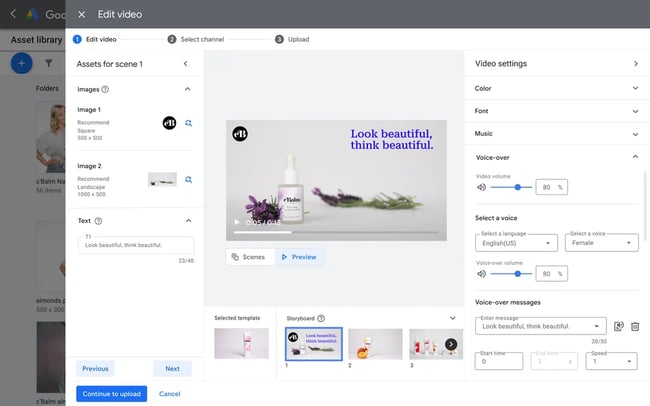Image resolution: width=650 pixels, height=406 pixels.
Task: Replace Image 2 with swap icon
Action: pyautogui.click(x=188, y=179)
